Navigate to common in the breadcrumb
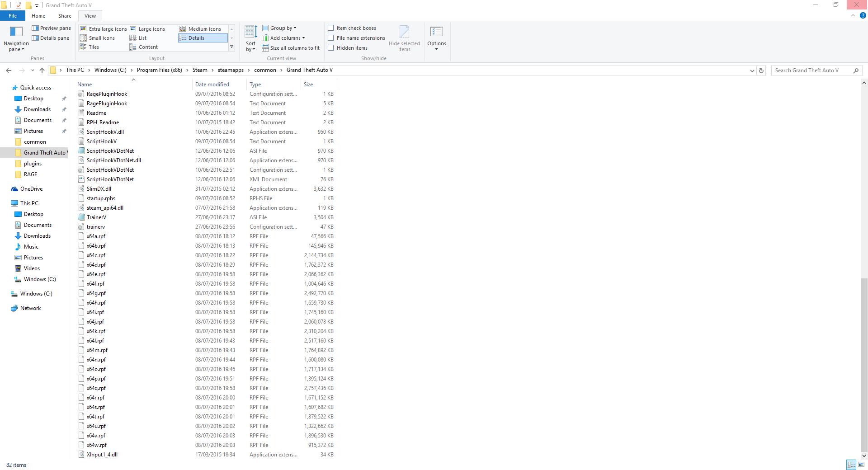 coord(265,70)
